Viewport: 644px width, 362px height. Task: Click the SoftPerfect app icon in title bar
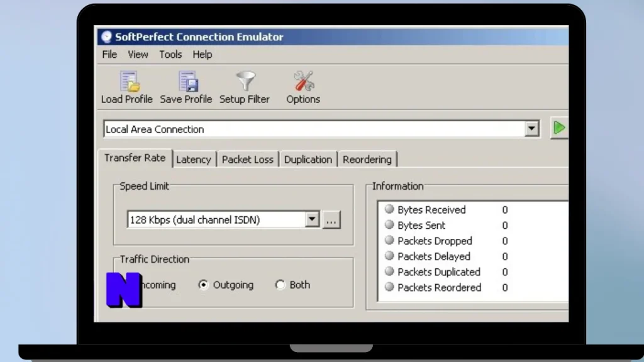(x=106, y=37)
